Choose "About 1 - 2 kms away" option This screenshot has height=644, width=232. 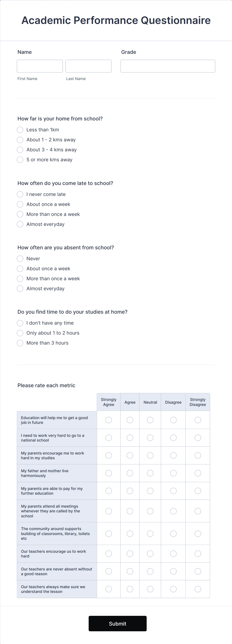click(20, 140)
